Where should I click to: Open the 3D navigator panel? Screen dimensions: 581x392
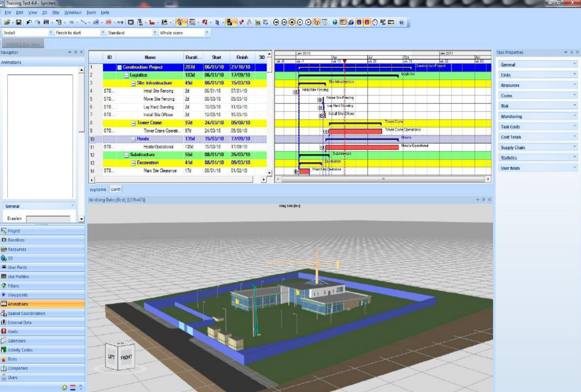click(42, 258)
